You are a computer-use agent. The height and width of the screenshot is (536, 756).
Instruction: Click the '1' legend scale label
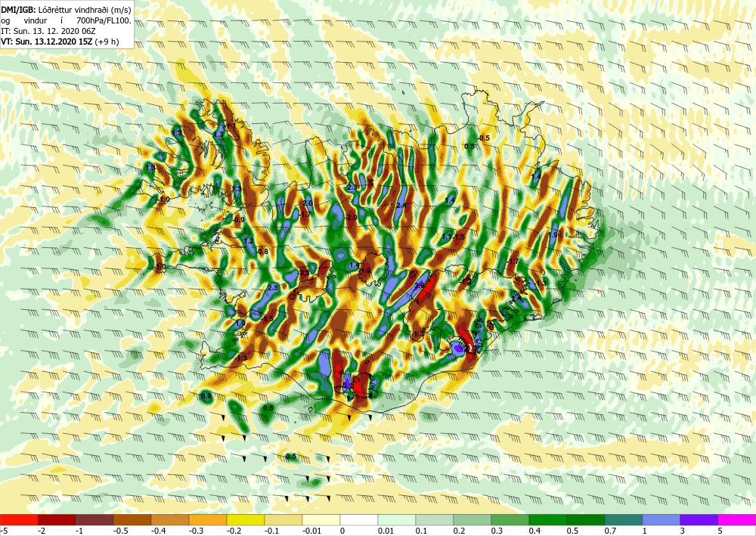pyautogui.click(x=645, y=531)
